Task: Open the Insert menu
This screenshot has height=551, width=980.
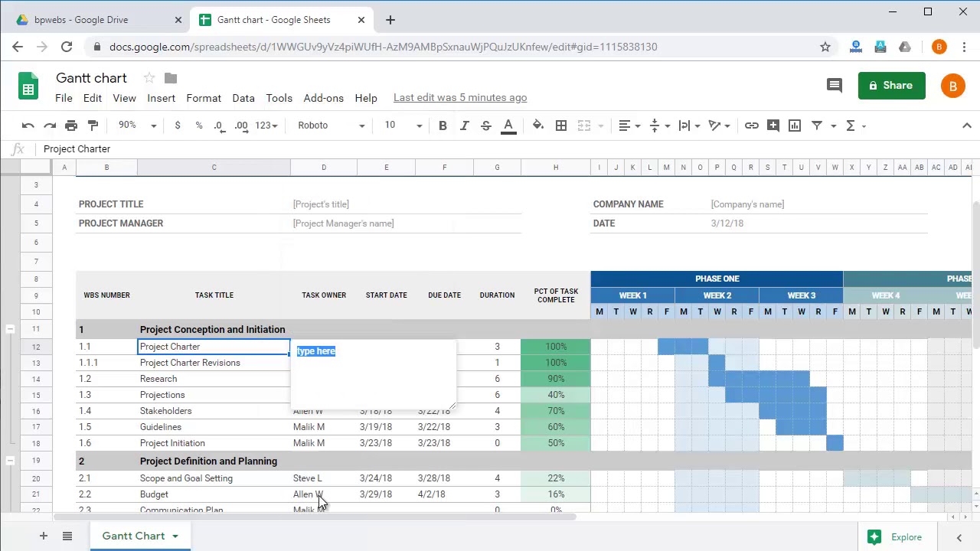Action: (x=161, y=98)
